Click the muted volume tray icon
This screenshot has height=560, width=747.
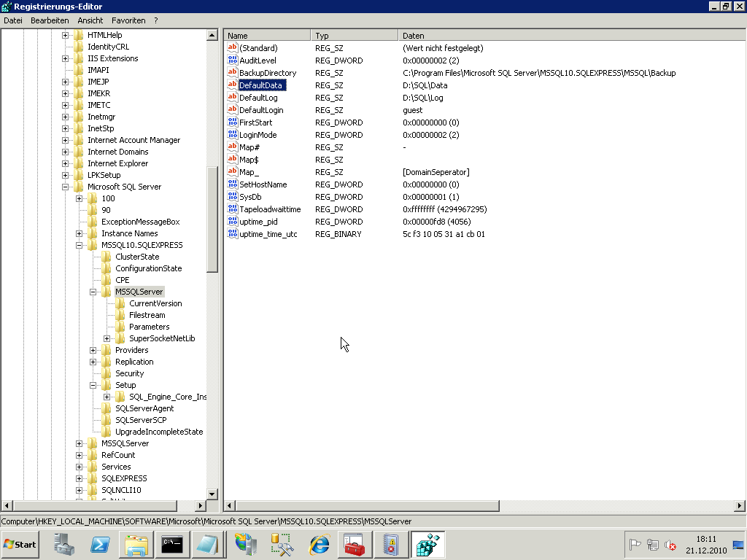click(x=670, y=545)
